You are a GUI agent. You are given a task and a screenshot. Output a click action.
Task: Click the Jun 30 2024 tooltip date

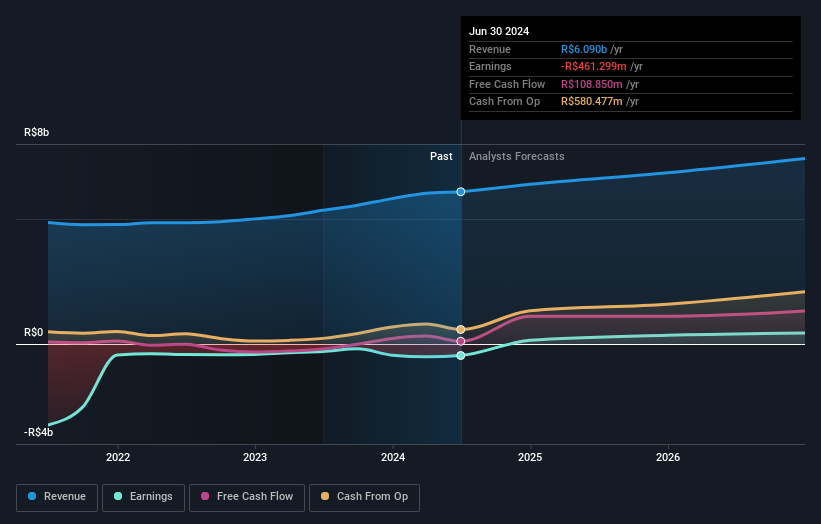coord(499,31)
